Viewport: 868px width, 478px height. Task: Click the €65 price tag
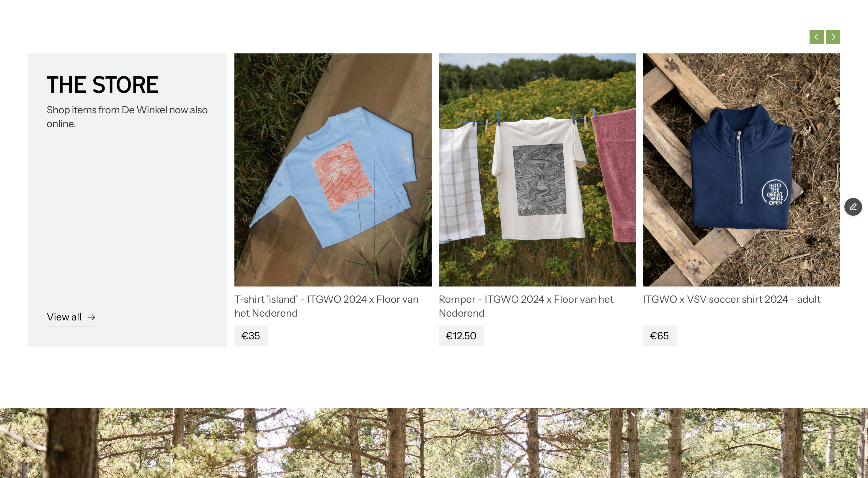pos(660,336)
